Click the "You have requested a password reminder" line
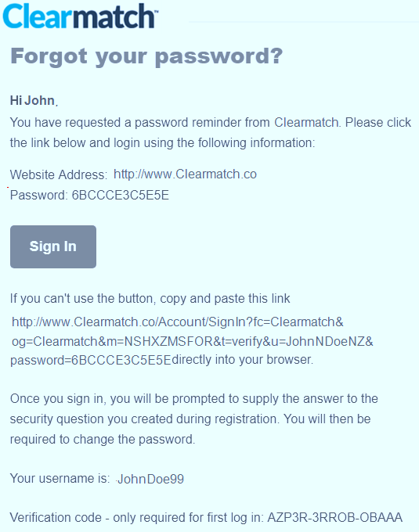 click(x=210, y=123)
